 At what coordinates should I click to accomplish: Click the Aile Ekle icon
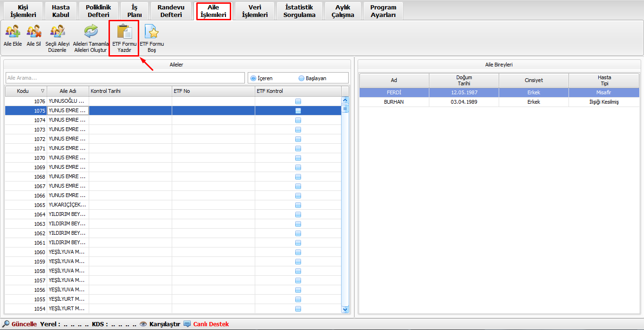coord(13,32)
